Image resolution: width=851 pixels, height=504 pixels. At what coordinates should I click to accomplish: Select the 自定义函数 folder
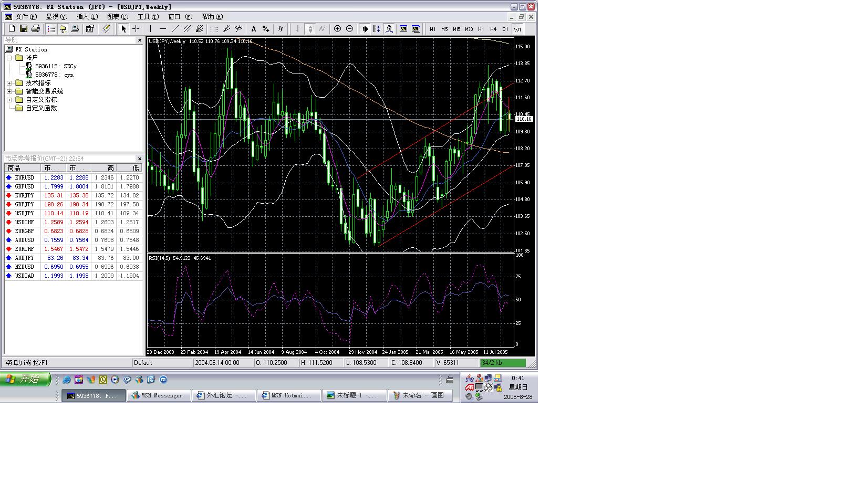coord(41,108)
